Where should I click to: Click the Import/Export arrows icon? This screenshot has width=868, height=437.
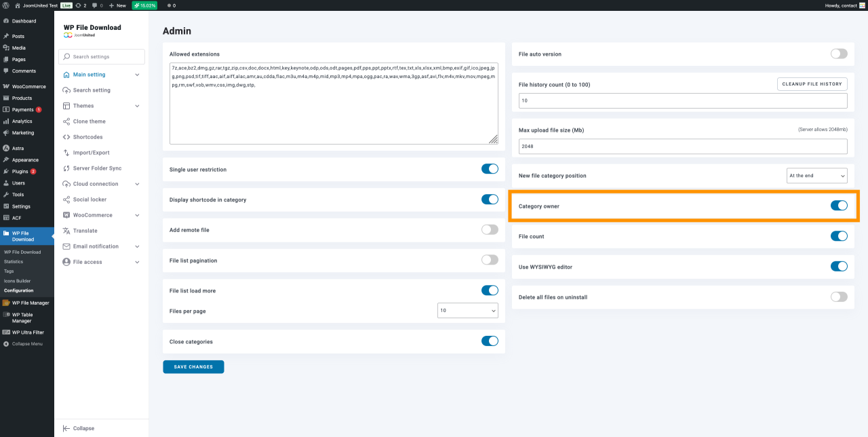[x=66, y=153]
